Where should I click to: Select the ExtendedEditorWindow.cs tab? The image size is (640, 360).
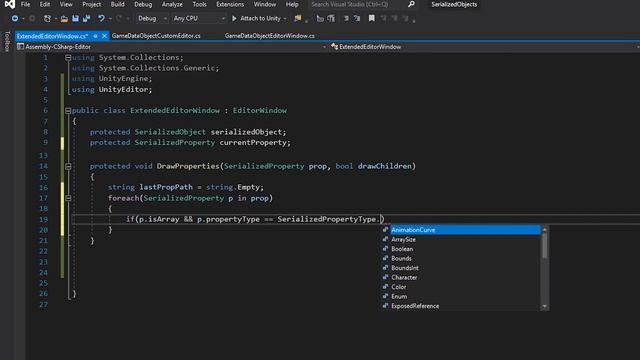click(x=52, y=36)
